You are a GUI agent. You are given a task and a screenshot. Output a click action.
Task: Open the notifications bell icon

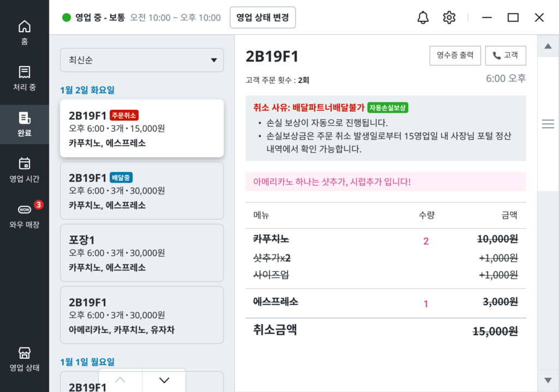(x=423, y=17)
